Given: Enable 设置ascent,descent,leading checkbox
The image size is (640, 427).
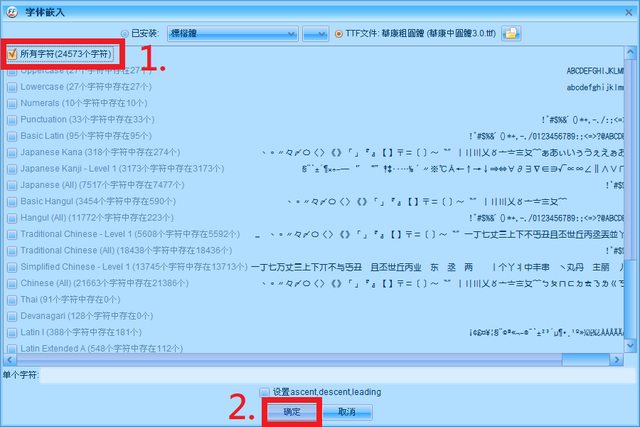Looking at the screenshot, I should (264, 391).
